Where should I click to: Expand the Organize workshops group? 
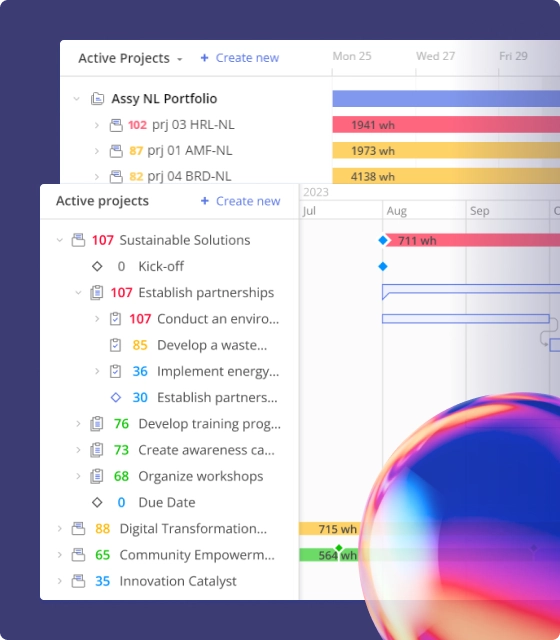pos(78,476)
